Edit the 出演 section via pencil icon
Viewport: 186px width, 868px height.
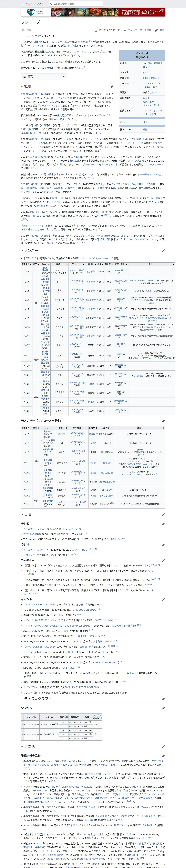point(163,515)
